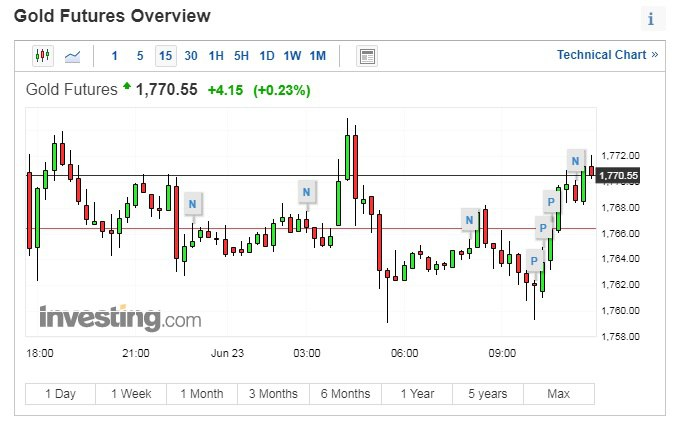Select the 1 minute interval
This screenshot has width=680, height=428.
point(114,56)
